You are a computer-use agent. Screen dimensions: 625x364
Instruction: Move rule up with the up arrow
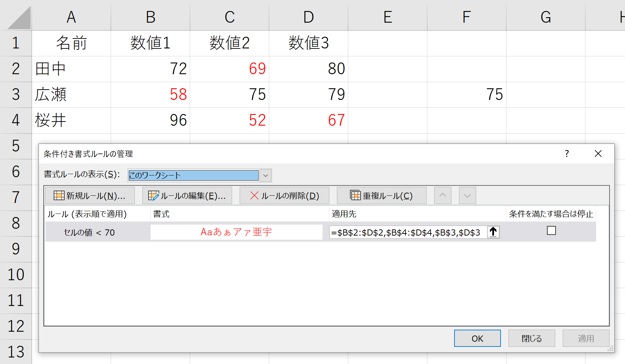click(442, 196)
